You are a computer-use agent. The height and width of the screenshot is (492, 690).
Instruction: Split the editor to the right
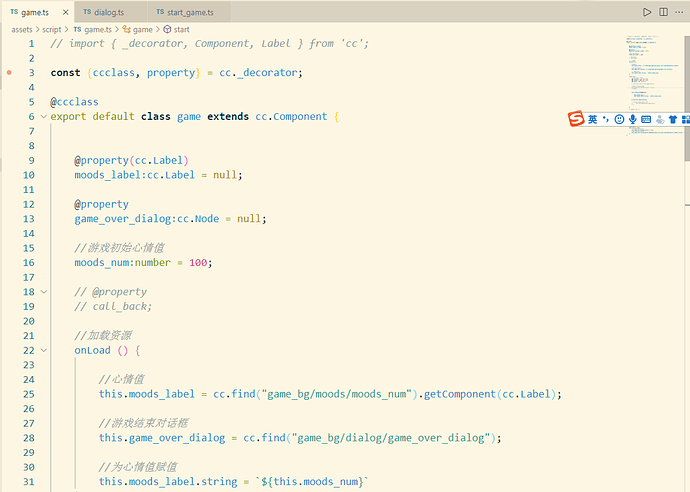pos(663,12)
